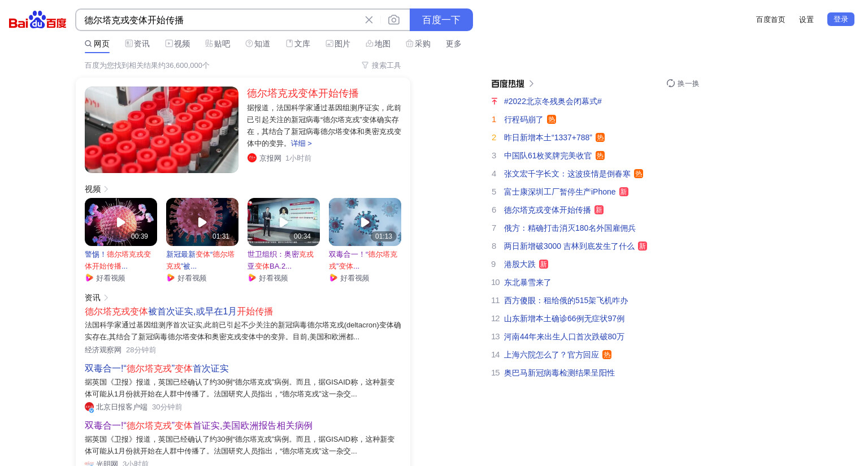Image resolution: width=868 pixels, height=466 pixels.
Task: Open hot search 两日新增破3000 吉林
Action: [569, 246]
